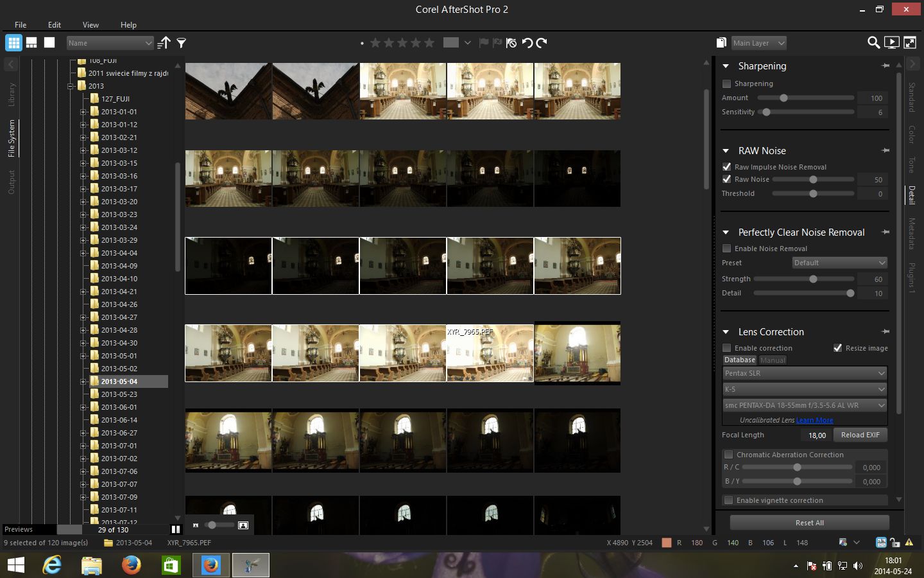
Task: Rotate image counter-clockwise
Action: [527, 43]
